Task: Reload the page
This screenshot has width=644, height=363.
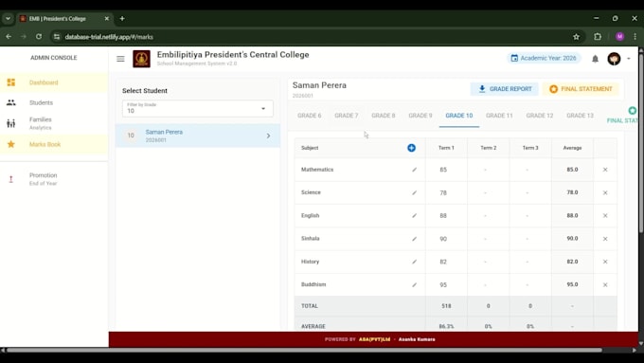Action: coord(39,37)
